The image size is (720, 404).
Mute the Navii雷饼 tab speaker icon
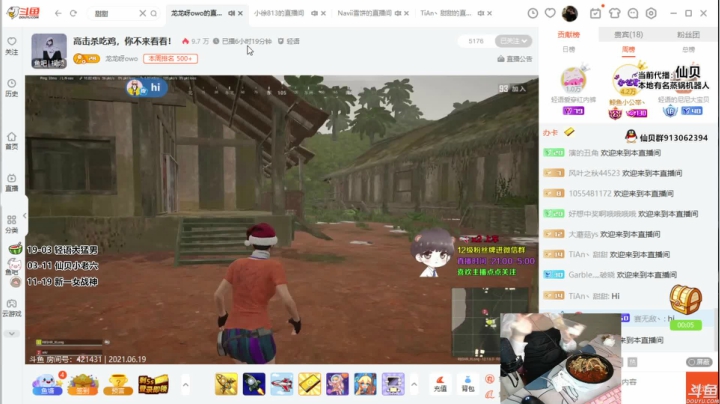pos(398,13)
